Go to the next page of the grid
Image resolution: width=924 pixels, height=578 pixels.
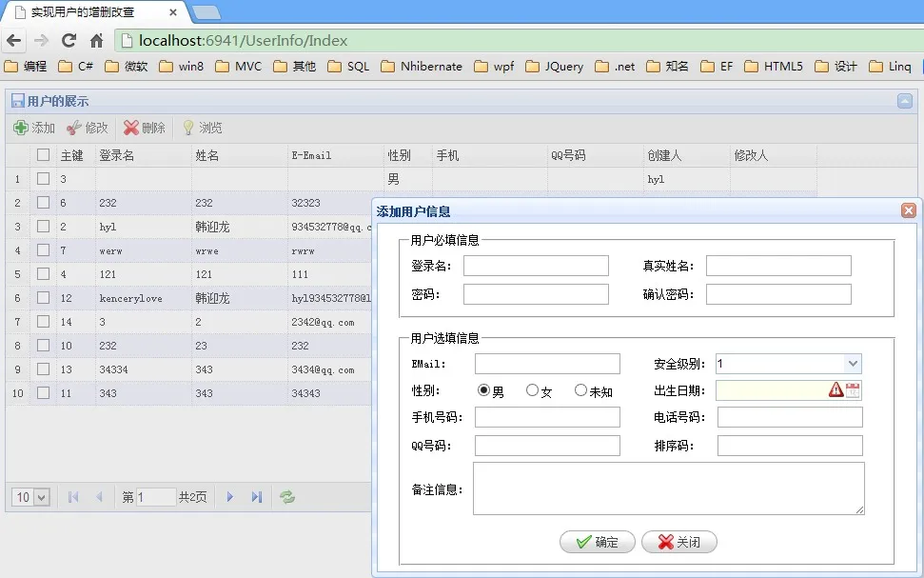[x=229, y=497]
